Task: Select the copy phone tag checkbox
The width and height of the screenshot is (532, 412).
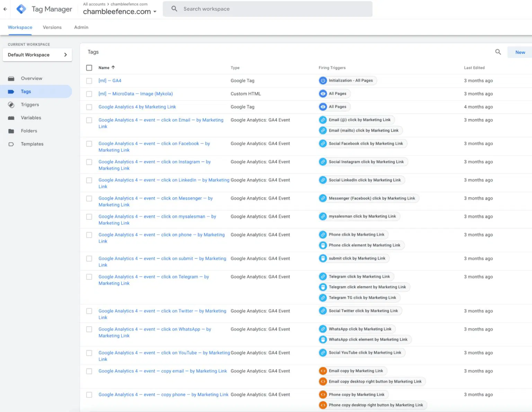Action: 89,395
